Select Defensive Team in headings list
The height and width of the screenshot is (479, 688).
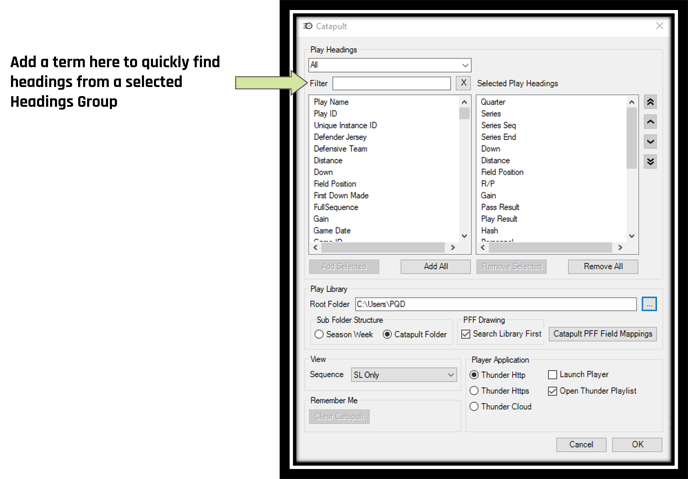(x=340, y=149)
